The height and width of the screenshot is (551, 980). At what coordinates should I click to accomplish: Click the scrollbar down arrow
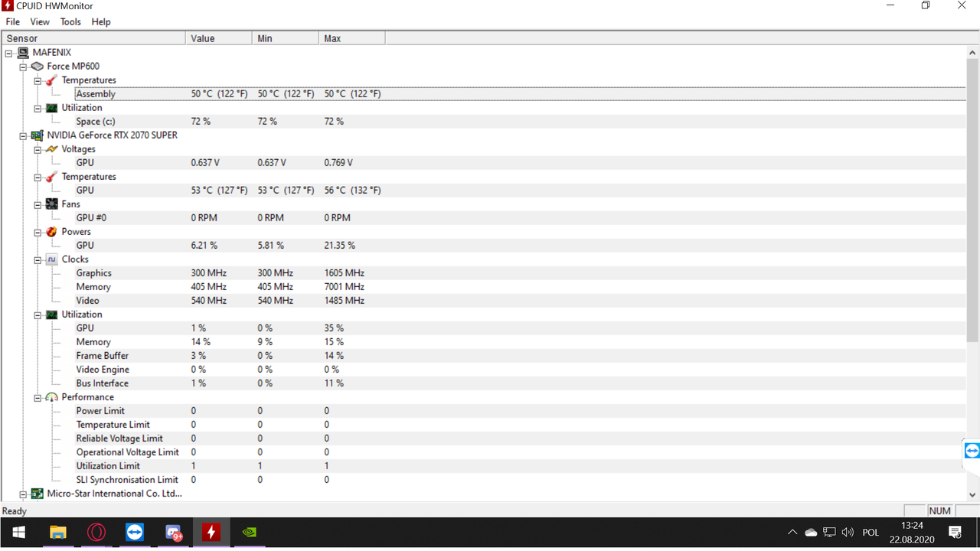click(x=973, y=495)
